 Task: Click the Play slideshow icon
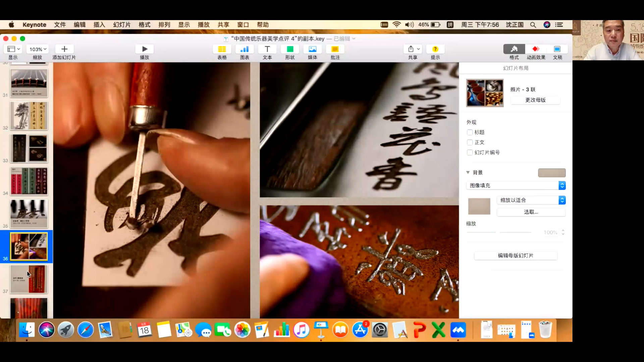coord(145,49)
